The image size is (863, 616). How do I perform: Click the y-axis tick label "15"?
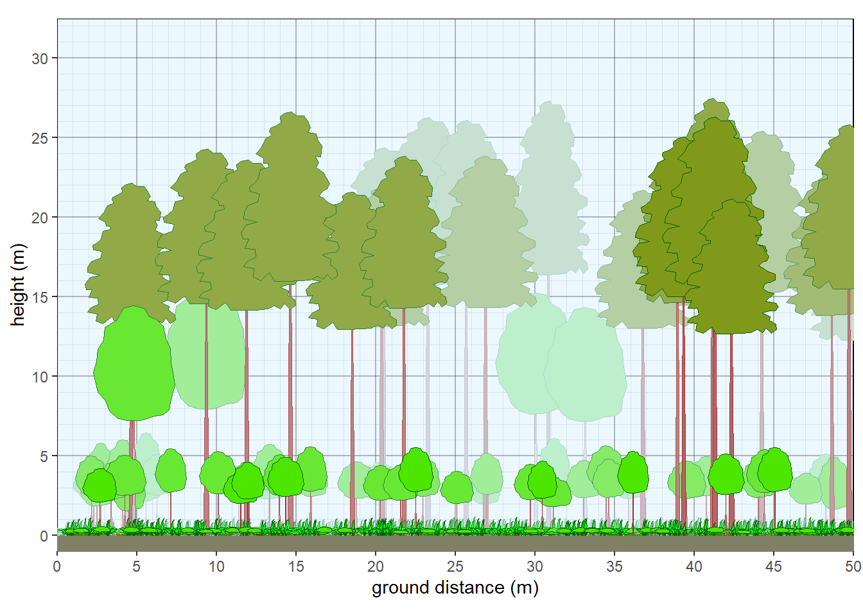pyautogui.click(x=40, y=297)
